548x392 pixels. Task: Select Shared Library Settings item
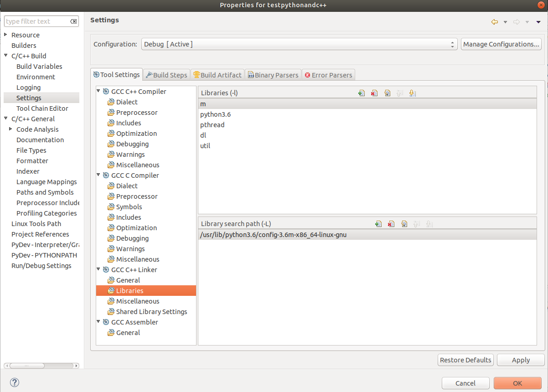tap(151, 312)
